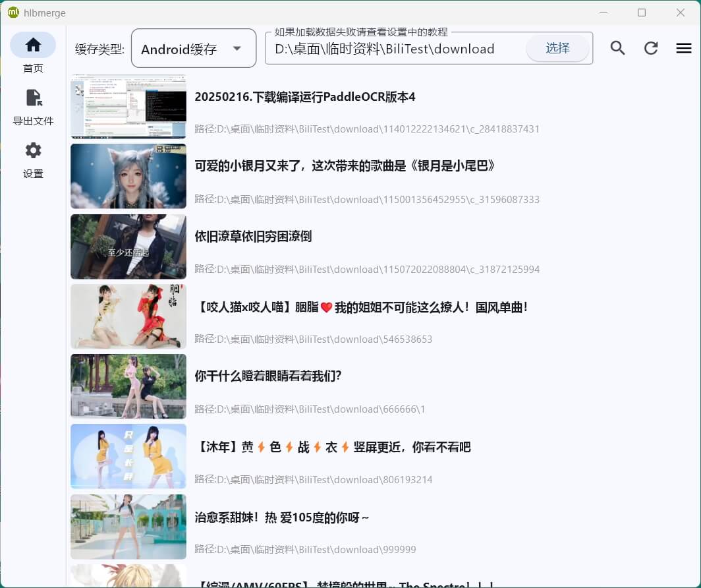Click path ending c_31596087333
Screen dimensions: 701x588
click(x=367, y=200)
